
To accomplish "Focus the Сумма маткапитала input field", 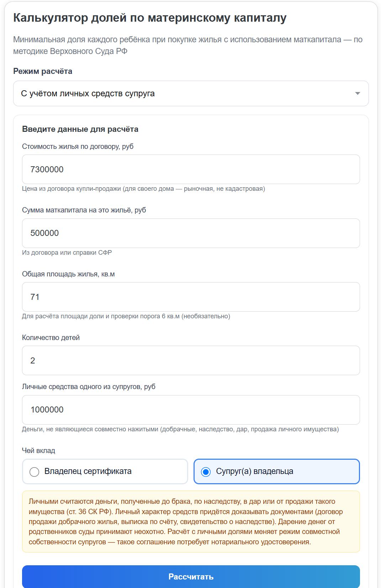I will pos(191,233).
